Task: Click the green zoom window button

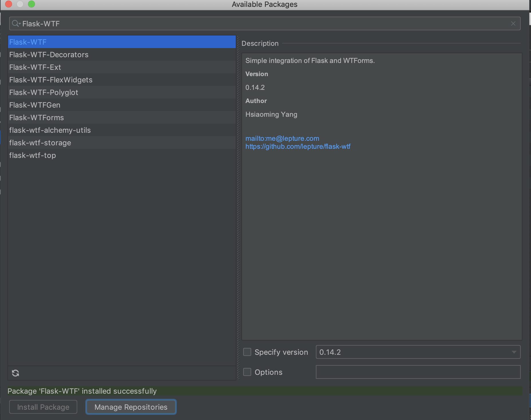Action: pos(31,4)
